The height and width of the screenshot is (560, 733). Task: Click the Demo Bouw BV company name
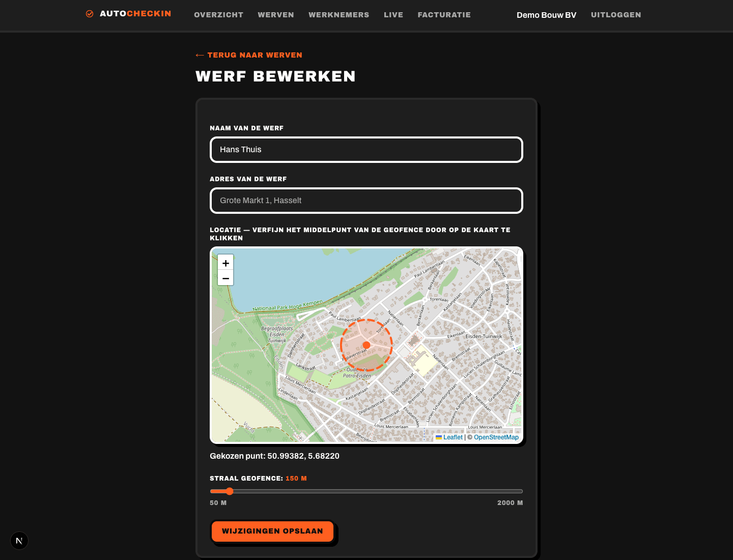click(546, 15)
